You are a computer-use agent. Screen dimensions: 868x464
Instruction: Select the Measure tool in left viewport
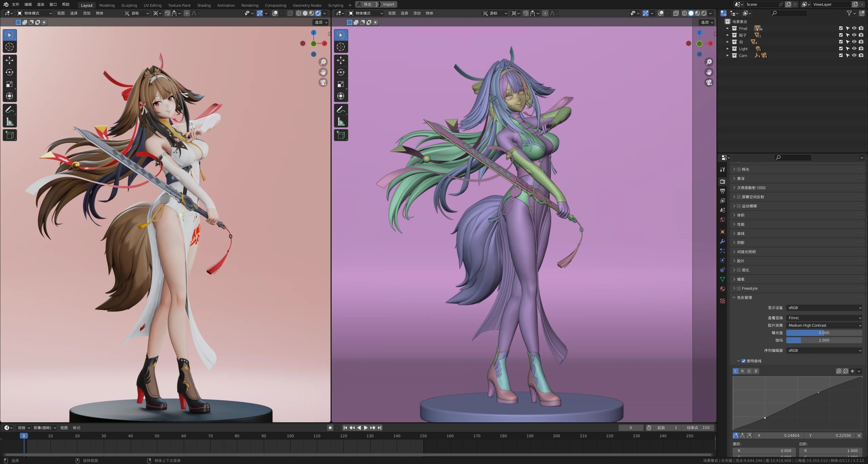9,121
